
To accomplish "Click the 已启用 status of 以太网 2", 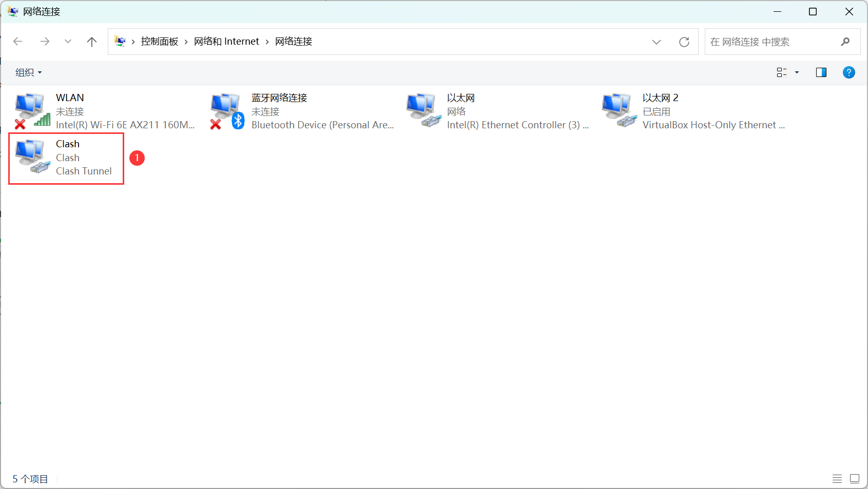I will pyautogui.click(x=657, y=111).
